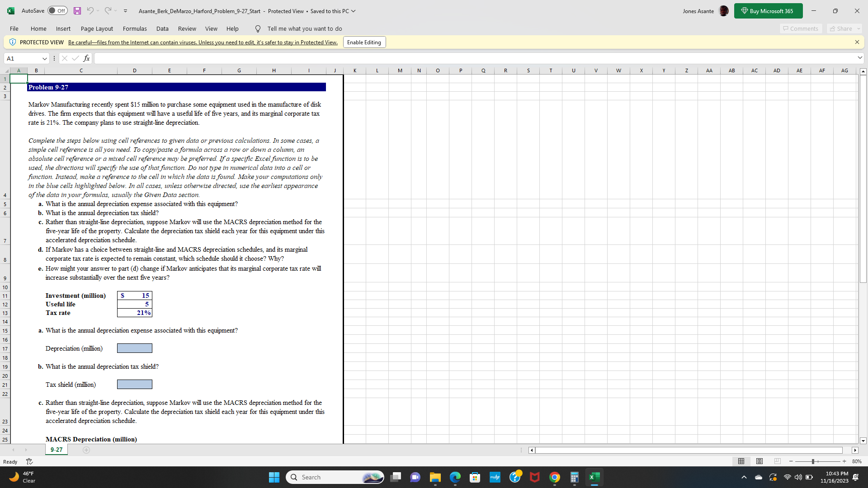The image size is (868, 488).
Task: Click the Undo icon in the toolbar
Action: point(90,11)
